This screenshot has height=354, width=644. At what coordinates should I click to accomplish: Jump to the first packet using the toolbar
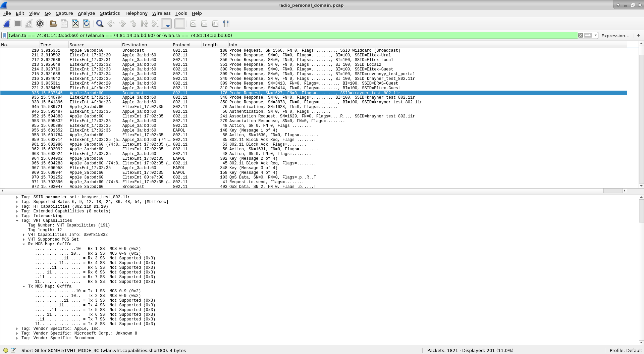[144, 23]
